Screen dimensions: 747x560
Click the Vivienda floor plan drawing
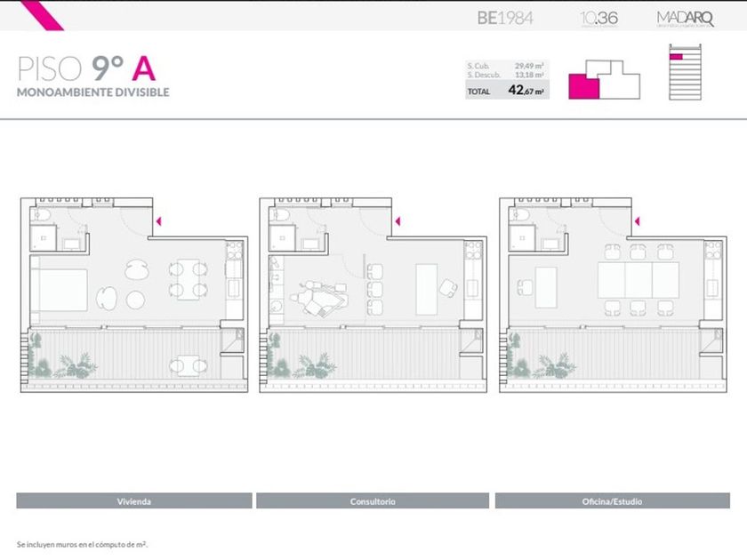pyautogui.click(x=134, y=295)
